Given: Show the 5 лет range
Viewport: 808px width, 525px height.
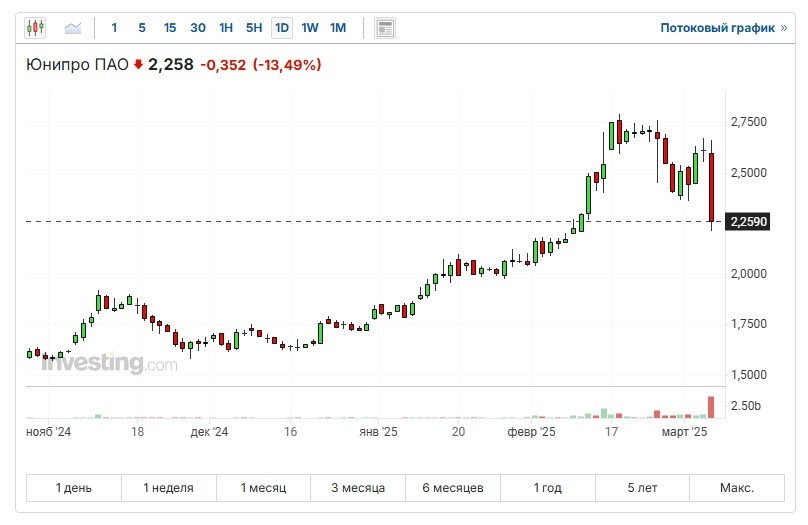Looking at the screenshot, I should click(x=643, y=488).
